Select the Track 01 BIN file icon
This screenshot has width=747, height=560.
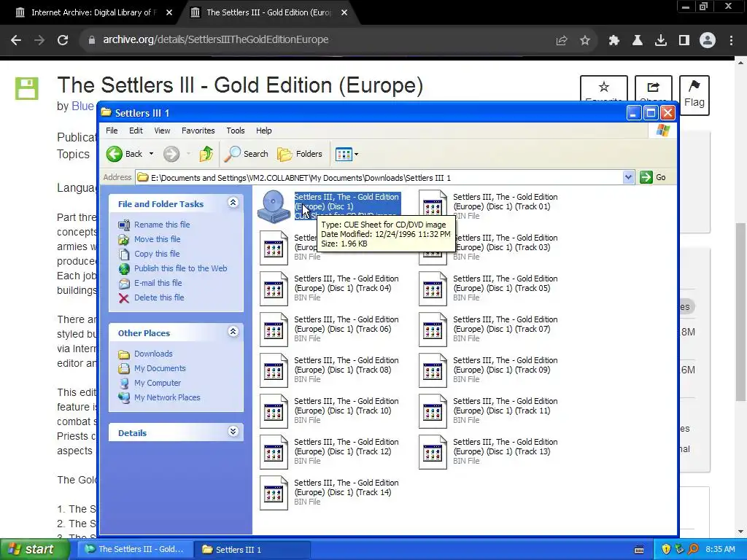(433, 204)
